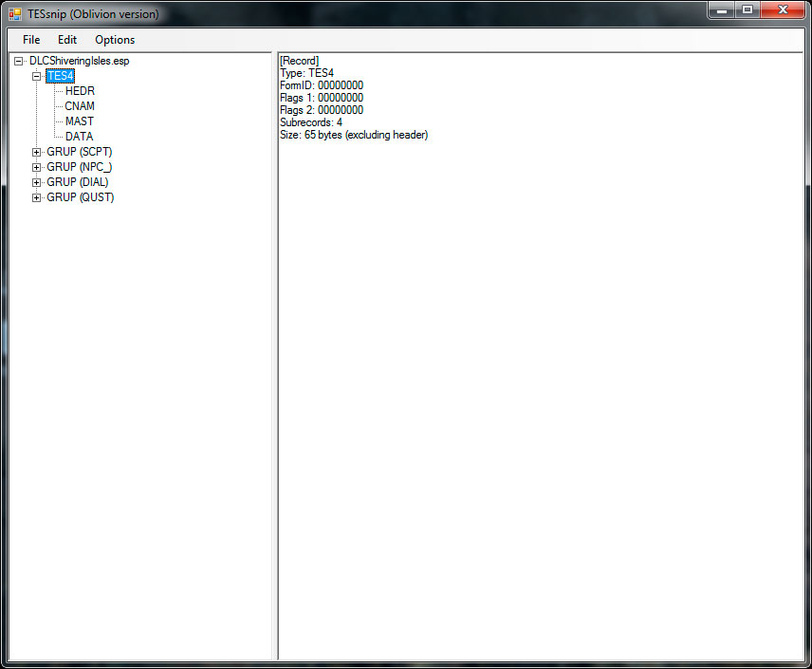812x669 pixels.
Task: Click the TESsnip application icon in title bar
Action: (x=15, y=14)
